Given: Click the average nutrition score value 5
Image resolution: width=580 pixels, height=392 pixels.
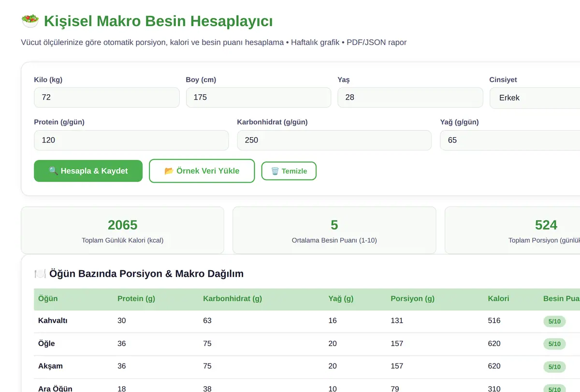Looking at the screenshot, I should tap(334, 225).
